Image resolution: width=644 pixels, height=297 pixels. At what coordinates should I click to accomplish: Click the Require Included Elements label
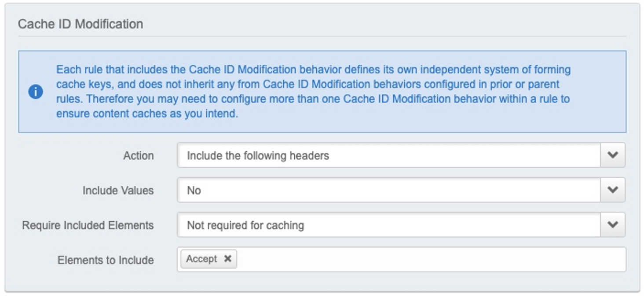click(88, 225)
